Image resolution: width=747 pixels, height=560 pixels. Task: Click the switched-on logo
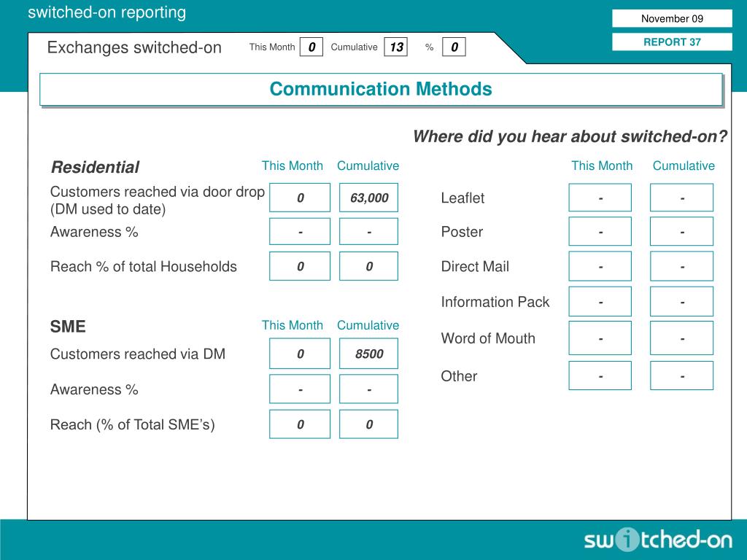pos(659,540)
